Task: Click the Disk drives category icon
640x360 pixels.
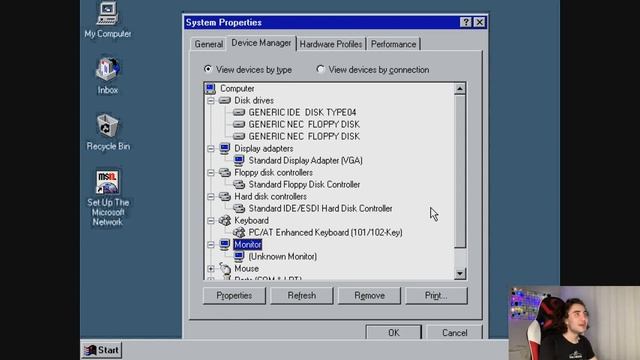Action: pos(224,100)
